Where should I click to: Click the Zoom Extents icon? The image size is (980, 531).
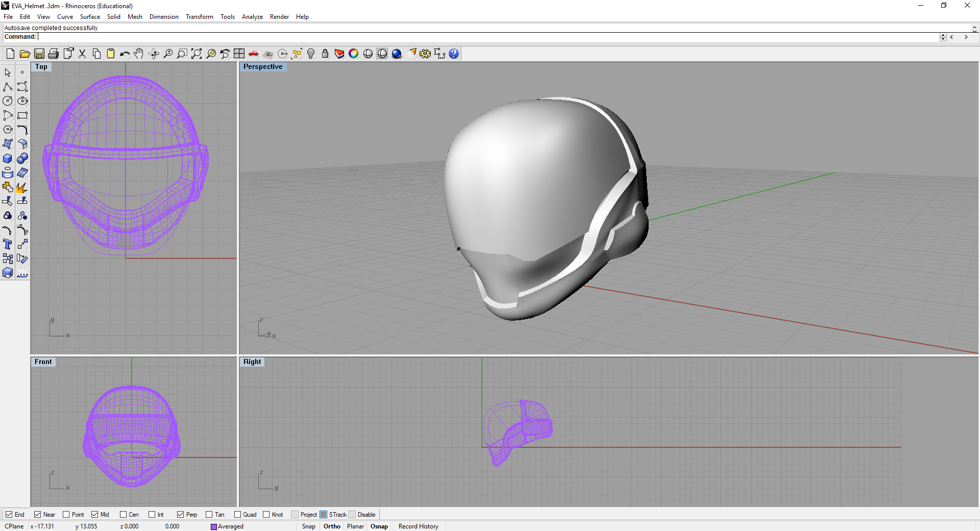point(197,54)
